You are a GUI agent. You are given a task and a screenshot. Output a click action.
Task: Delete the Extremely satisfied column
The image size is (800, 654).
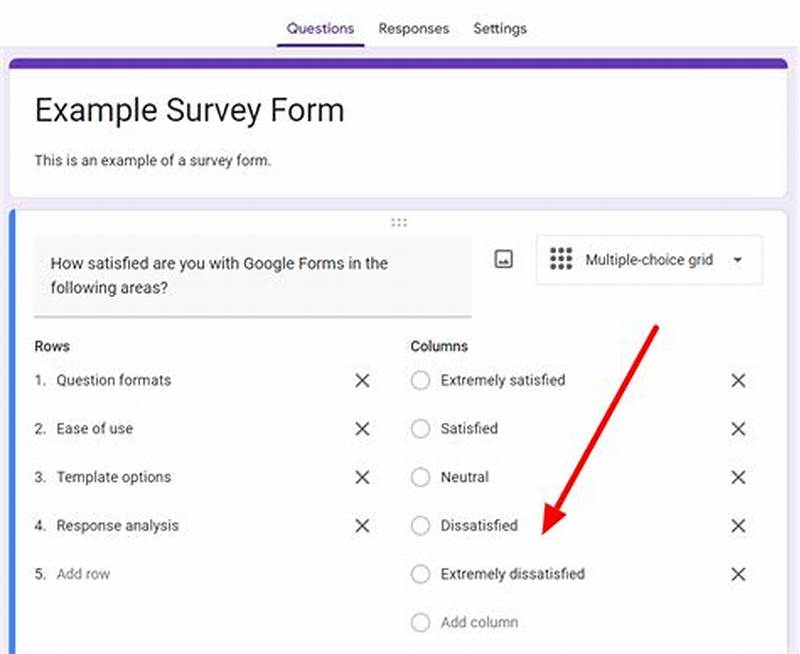point(738,380)
